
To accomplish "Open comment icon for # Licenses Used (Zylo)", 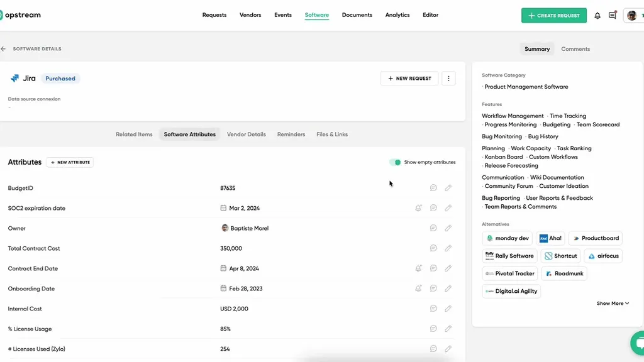I will (433, 349).
